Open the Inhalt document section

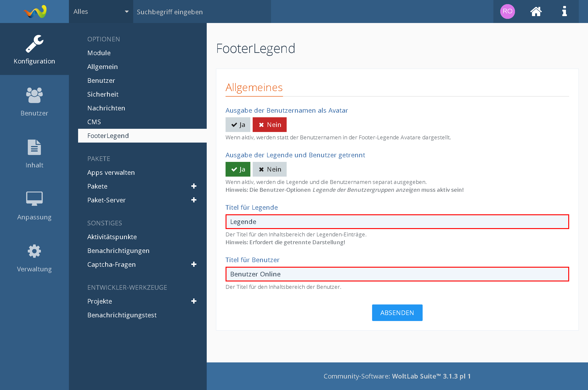click(34, 153)
